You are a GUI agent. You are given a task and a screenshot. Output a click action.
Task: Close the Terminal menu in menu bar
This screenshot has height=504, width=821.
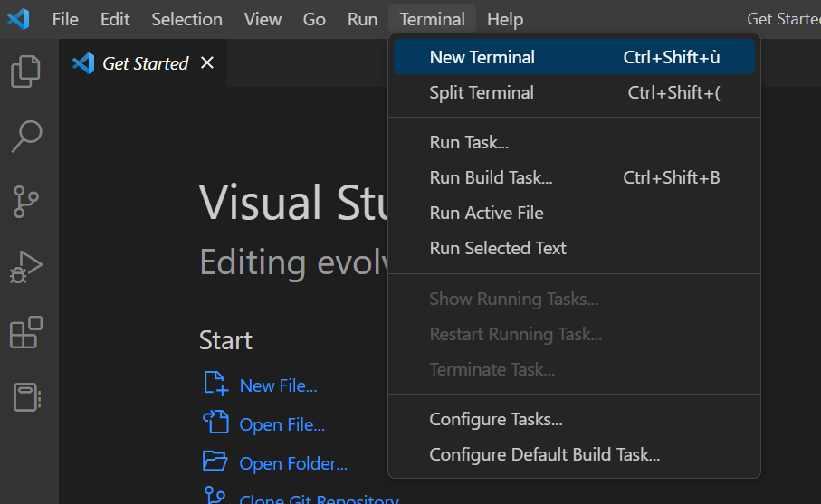433,19
